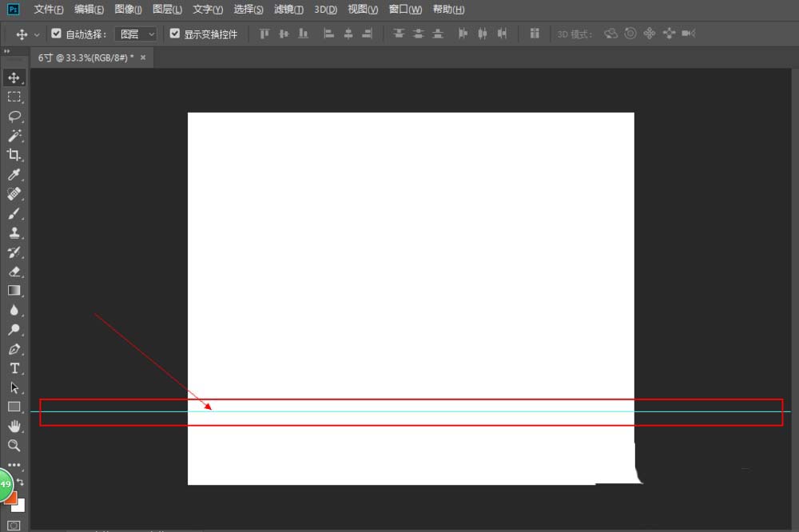Open the Move tool preset picker arrow
The width and height of the screenshot is (799, 532).
(x=37, y=34)
